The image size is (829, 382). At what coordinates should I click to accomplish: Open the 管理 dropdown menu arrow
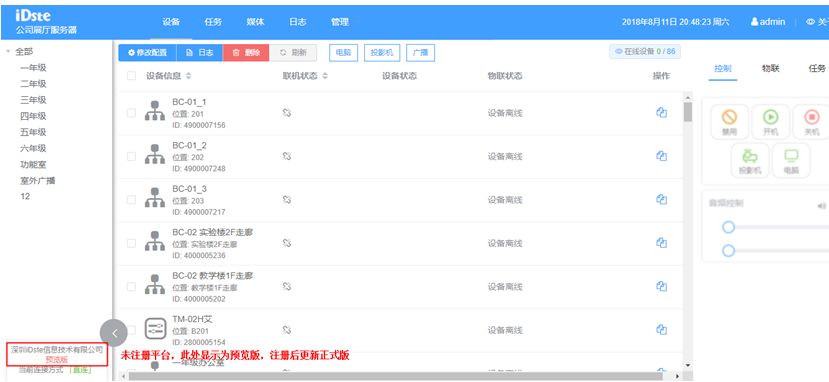357,22
